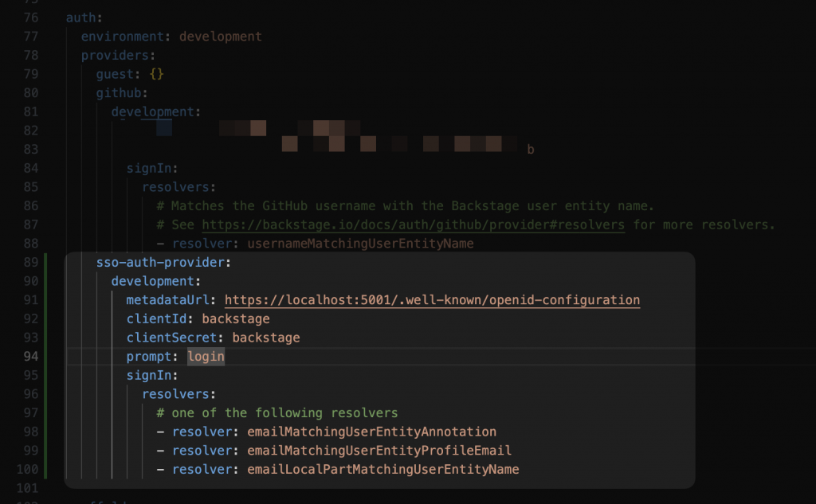Click the 'guest' key on line 79
Screen dimensions: 816x504
(x=115, y=74)
